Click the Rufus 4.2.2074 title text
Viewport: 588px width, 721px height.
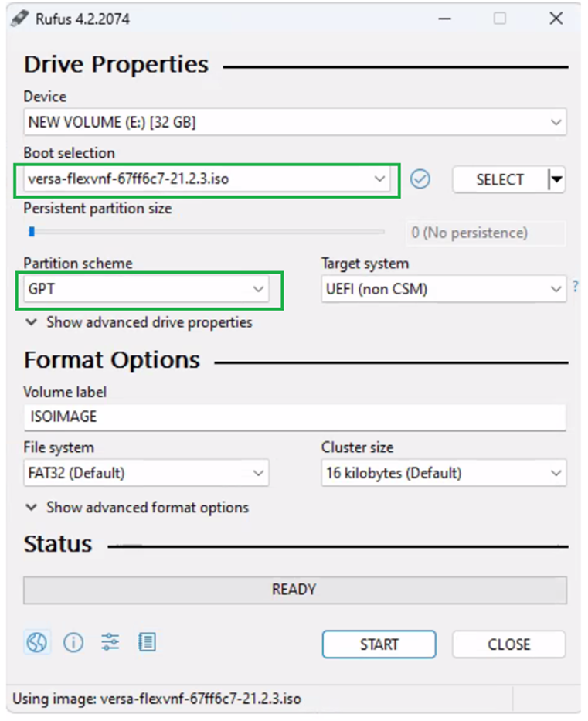(x=83, y=19)
